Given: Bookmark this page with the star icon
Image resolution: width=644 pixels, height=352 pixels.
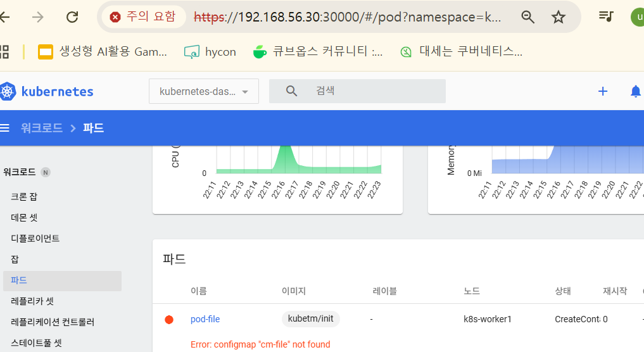Looking at the screenshot, I should point(558,17).
